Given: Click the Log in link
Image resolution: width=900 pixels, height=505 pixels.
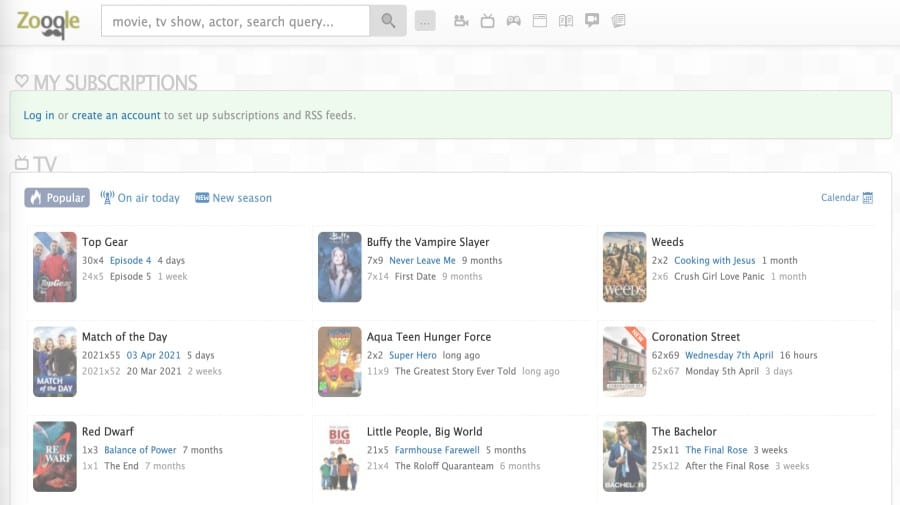Looking at the screenshot, I should click(38, 115).
